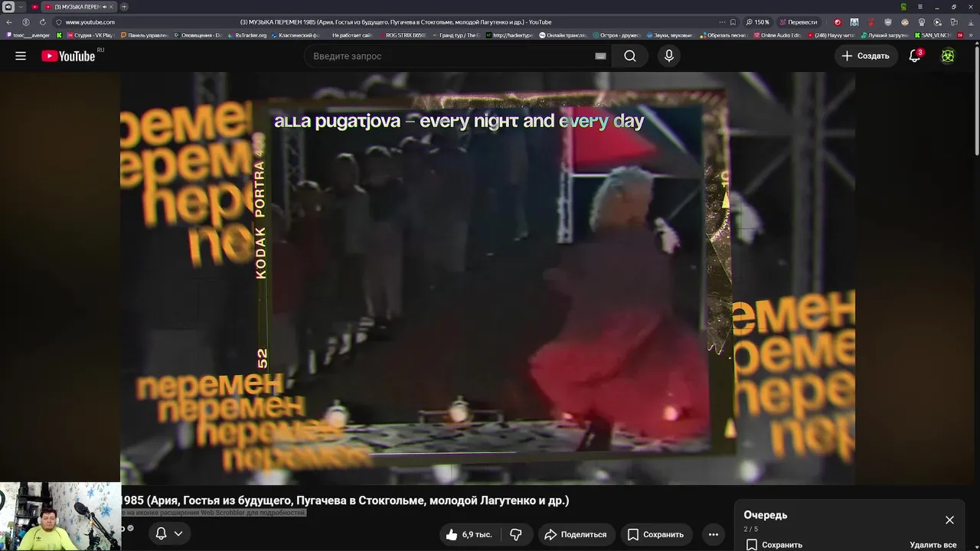Open the Студия - VK Play bookmark
Screen dimensions: 980x551
[90, 35]
